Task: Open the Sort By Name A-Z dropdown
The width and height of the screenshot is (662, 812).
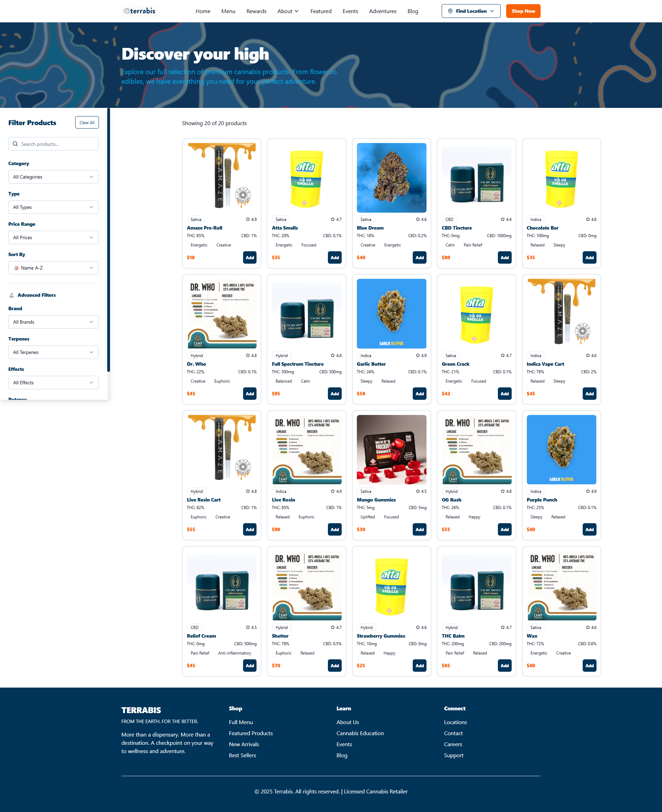Action: [x=53, y=267]
